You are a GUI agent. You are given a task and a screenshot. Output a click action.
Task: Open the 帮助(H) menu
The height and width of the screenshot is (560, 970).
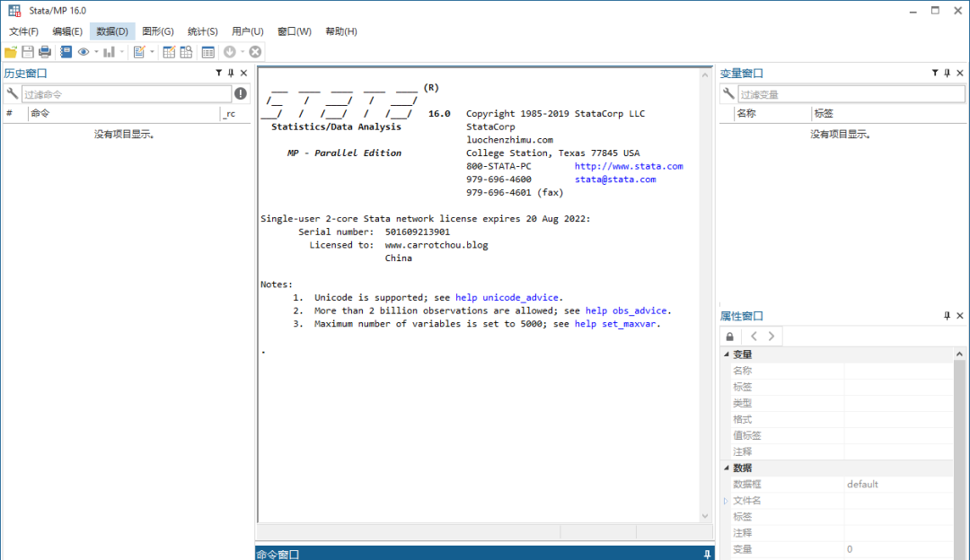tap(341, 31)
